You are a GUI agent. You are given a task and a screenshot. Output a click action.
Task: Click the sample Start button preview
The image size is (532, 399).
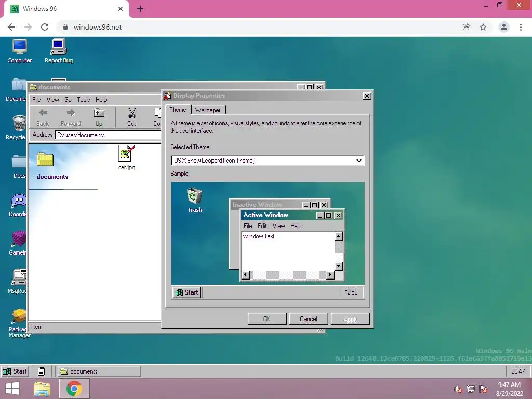tap(187, 292)
